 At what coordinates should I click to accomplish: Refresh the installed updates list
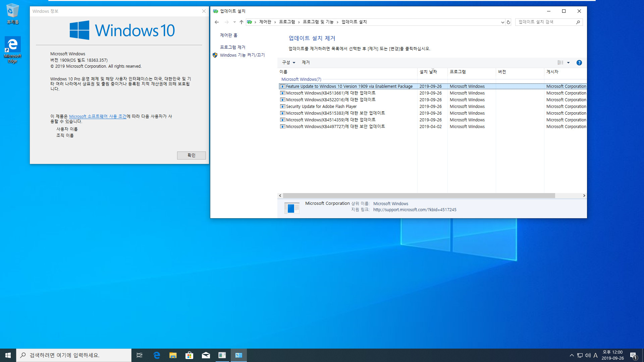click(x=508, y=22)
